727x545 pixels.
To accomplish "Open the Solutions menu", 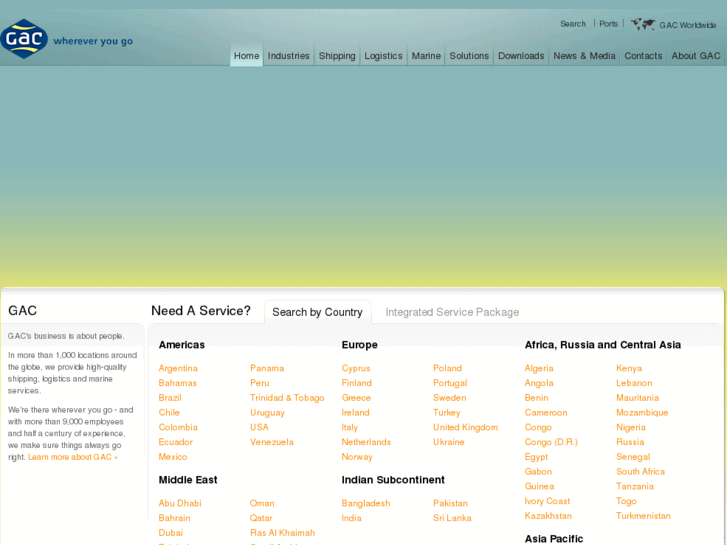I will (469, 56).
